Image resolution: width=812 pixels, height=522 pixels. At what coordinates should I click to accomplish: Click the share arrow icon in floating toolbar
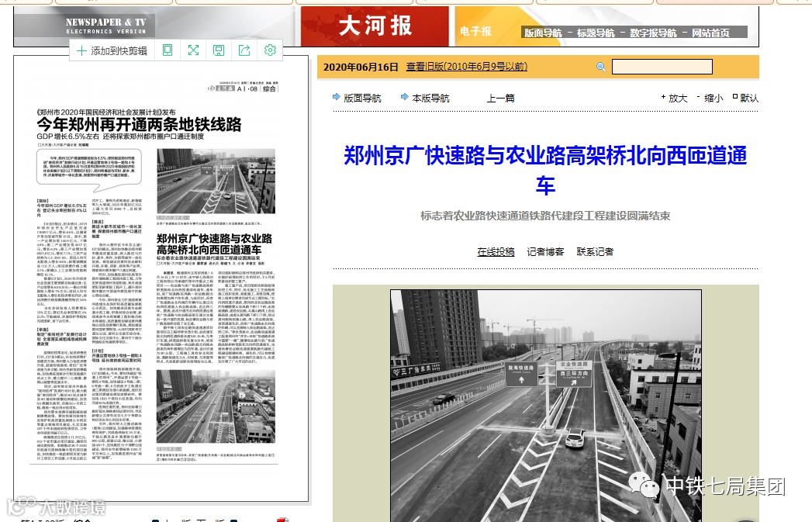tap(244, 50)
